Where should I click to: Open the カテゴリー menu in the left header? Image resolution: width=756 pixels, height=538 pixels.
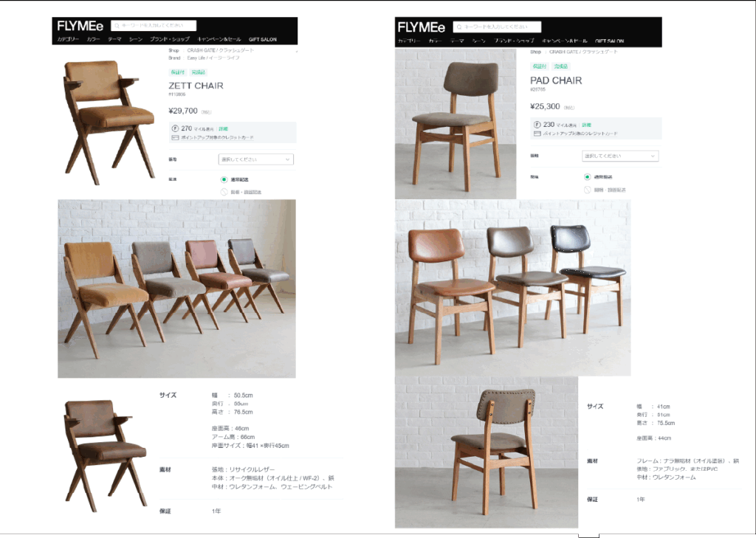(x=68, y=39)
